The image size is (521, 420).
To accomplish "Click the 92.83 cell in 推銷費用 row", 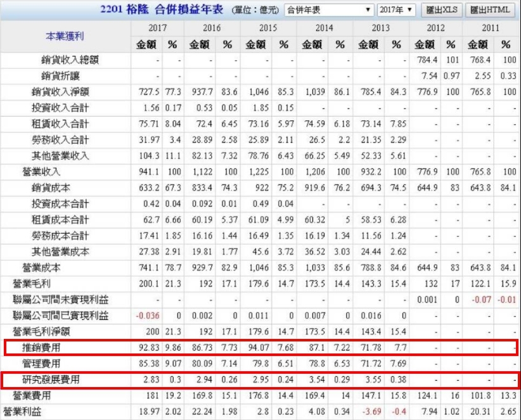I will pyautogui.click(x=149, y=348).
